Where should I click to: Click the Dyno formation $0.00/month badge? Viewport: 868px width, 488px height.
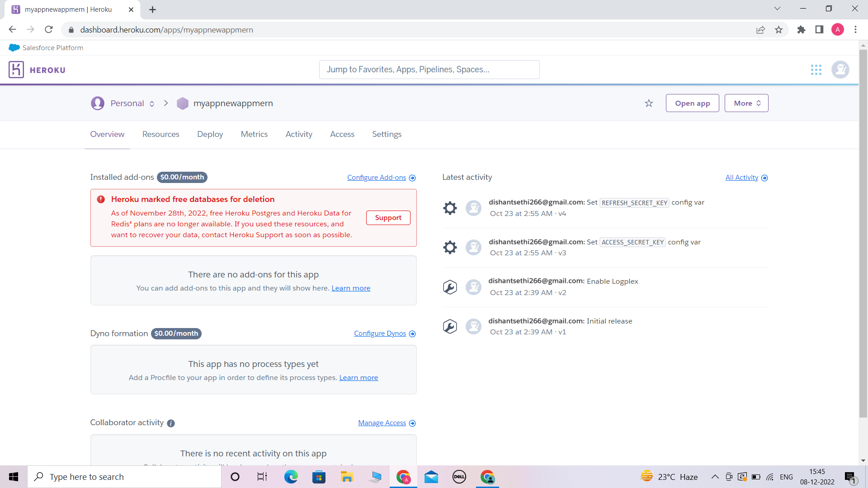176,333
